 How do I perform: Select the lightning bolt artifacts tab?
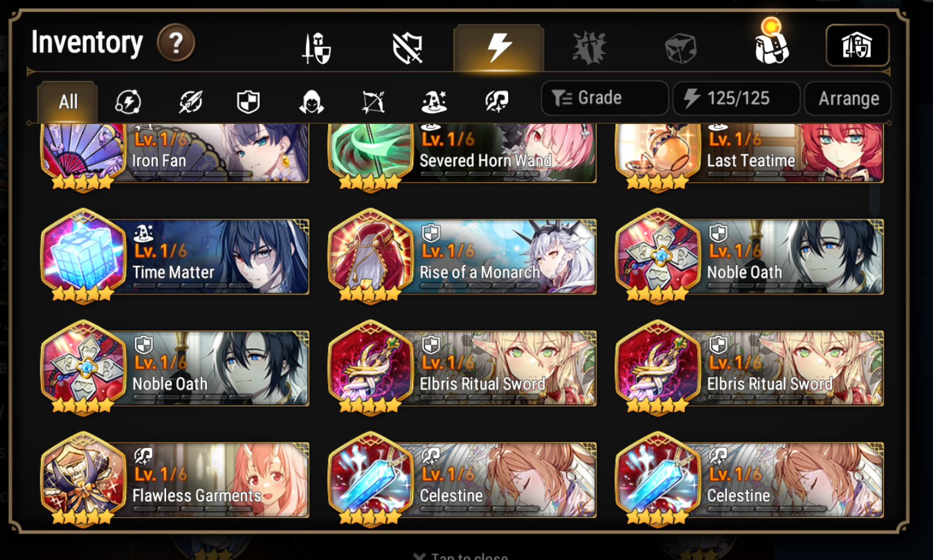coord(499,48)
